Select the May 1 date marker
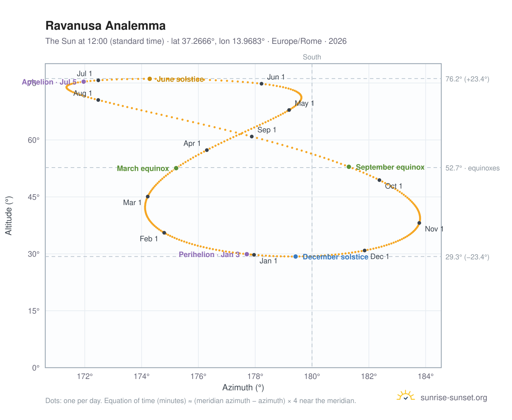 [289, 110]
